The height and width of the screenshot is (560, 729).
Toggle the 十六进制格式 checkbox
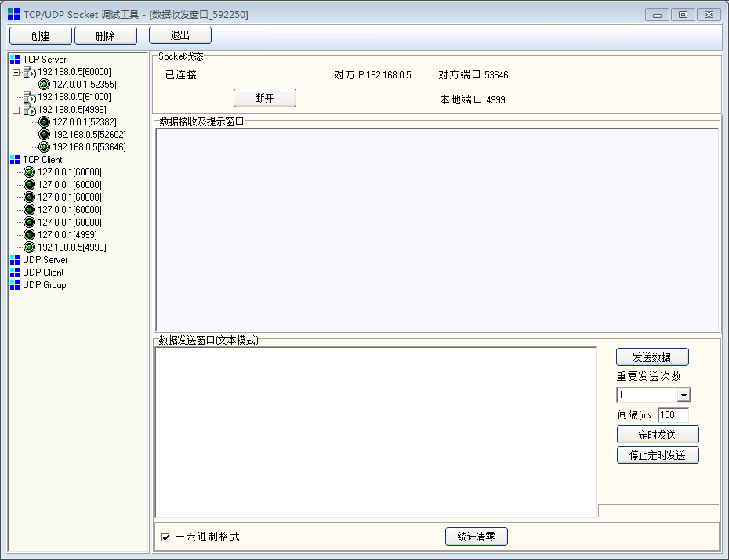[x=165, y=537]
